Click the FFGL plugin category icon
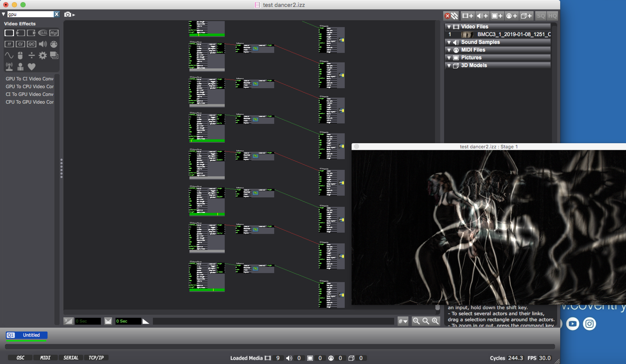The image size is (626, 364). pos(54,33)
